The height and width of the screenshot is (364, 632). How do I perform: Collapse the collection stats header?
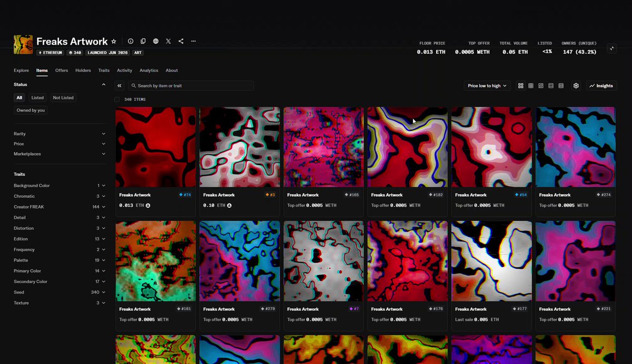tap(612, 48)
